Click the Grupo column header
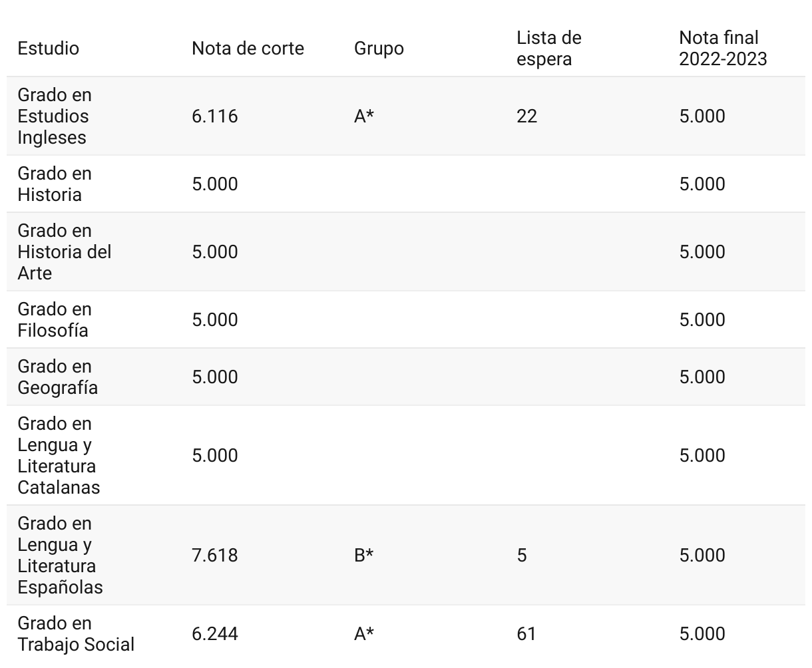Image resolution: width=812 pixels, height=668 pixels. pyautogui.click(x=379, y=49)
